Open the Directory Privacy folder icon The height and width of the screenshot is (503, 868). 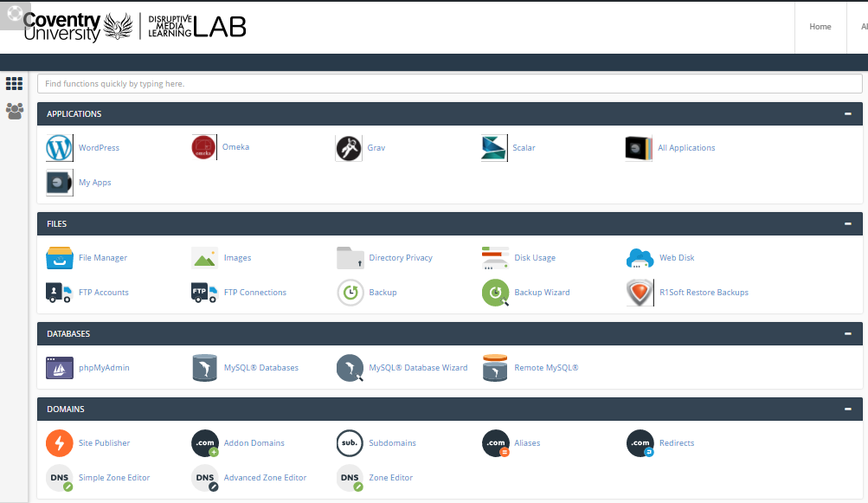(350, 258)
